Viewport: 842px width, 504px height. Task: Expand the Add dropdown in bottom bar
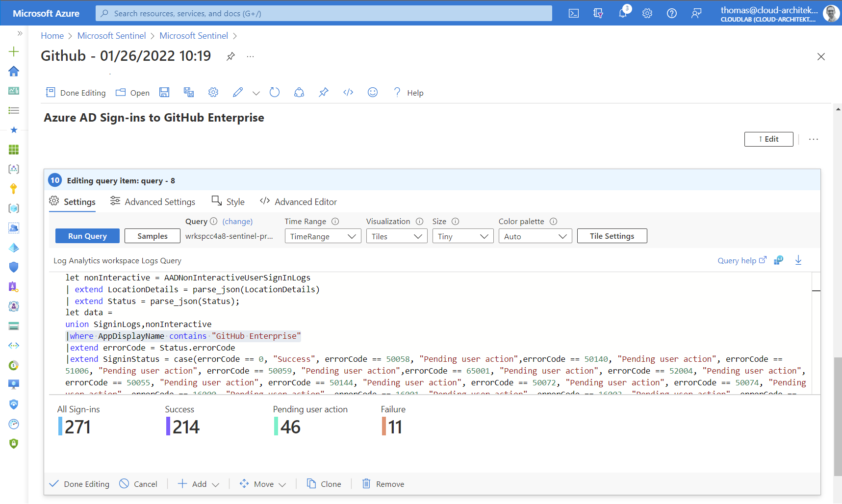199,484
